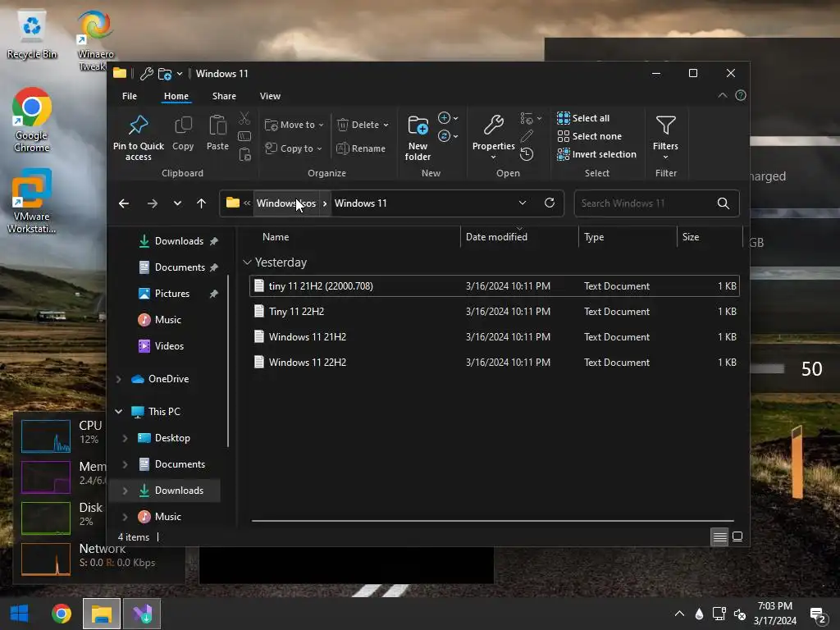Expand the address bar history dropdown
This screenshot has width=840, height=630.
coord(523,203)
